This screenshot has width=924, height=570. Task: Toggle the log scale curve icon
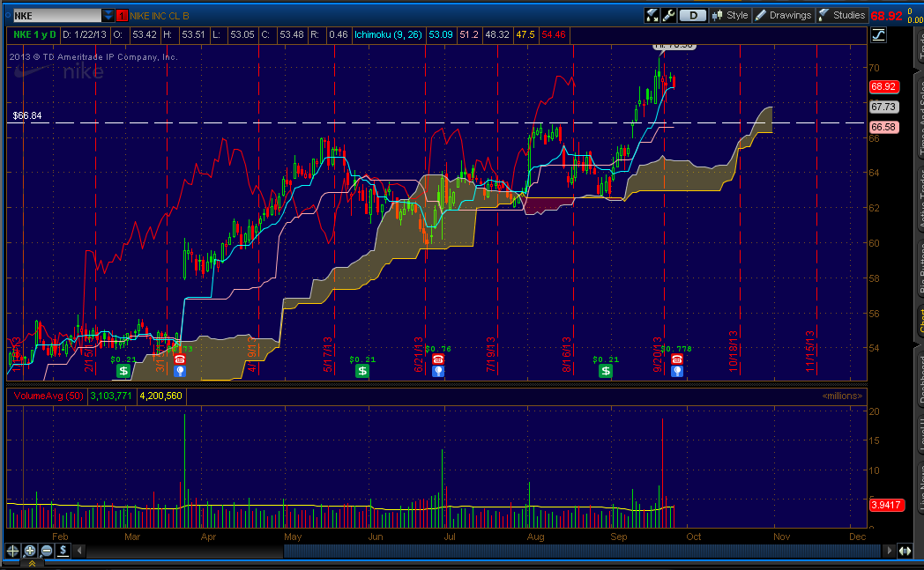click(x=878, y=34)
